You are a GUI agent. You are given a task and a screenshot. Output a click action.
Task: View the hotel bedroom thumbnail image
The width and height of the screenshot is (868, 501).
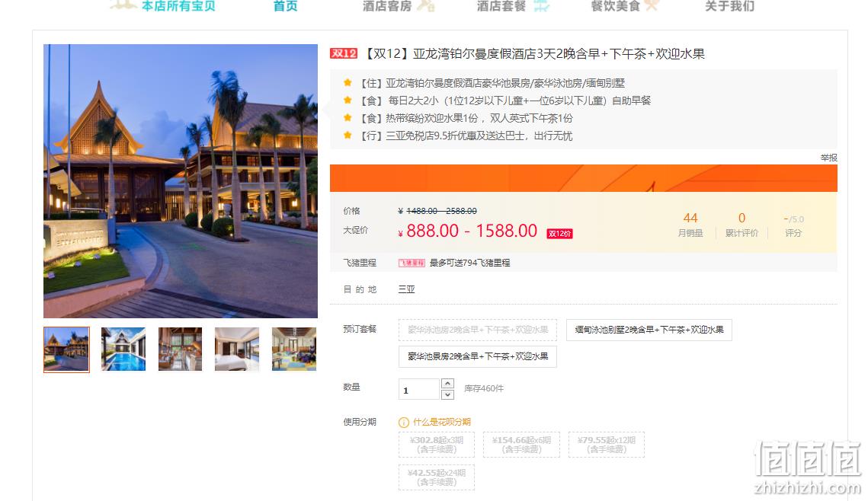tap(237, 349)
